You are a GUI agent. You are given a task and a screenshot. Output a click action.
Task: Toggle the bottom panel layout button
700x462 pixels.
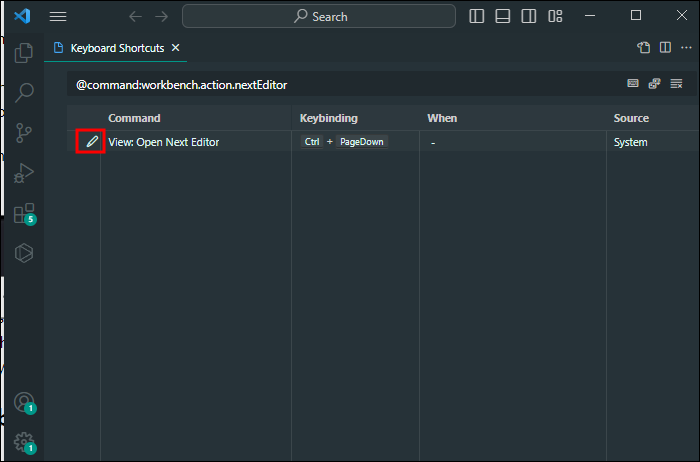[x=503, y=16]
